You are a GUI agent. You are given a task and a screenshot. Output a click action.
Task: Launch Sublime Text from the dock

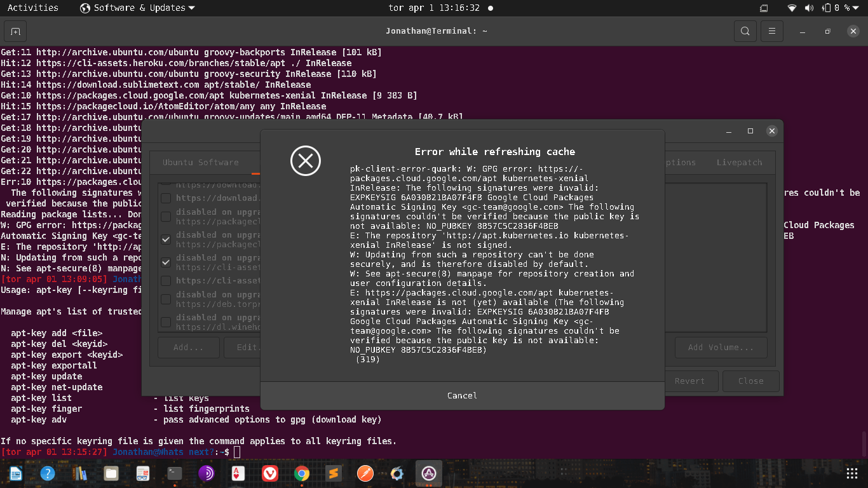(334, 473)
